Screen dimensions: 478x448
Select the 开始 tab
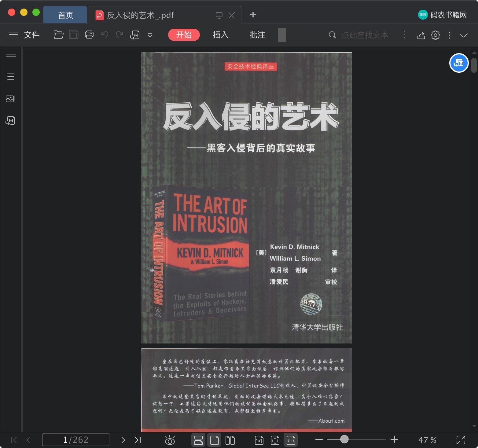click(184, 35)
